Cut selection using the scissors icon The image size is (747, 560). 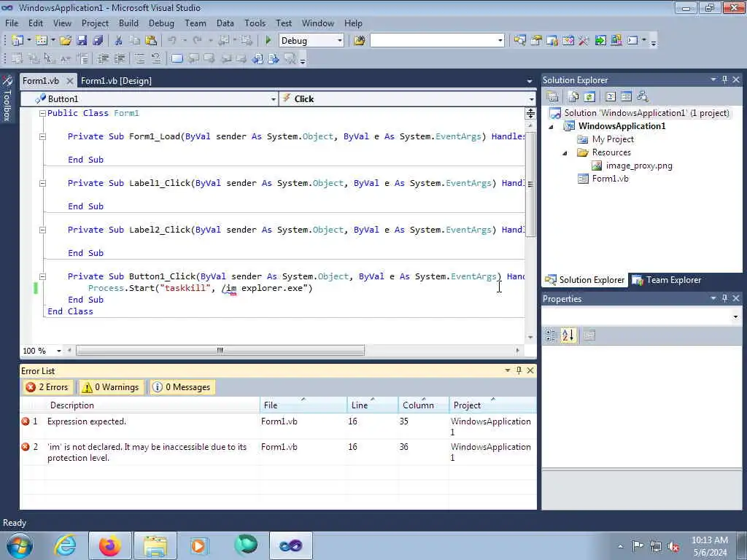click(x=119, y=41)
